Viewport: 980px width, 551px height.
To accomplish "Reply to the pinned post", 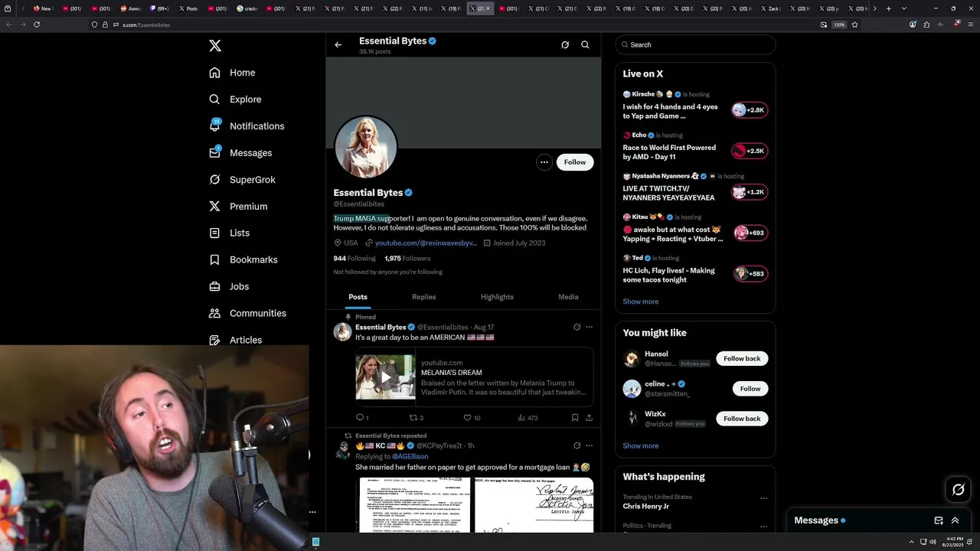I will [x=362, y=418].
